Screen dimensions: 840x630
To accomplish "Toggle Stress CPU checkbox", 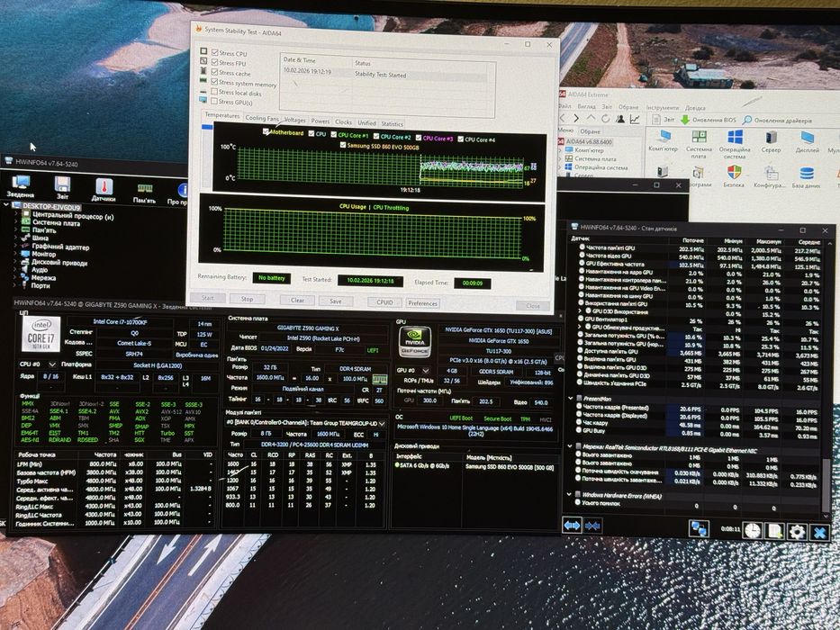I will click(x=215, y=52).
